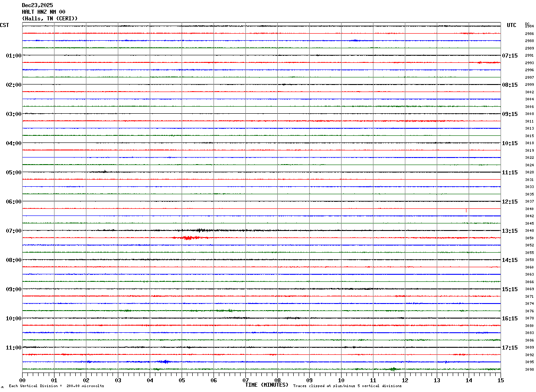Click the CST timezone label
The width and height of the screenshot is (536, 392).
coord(4,25)
